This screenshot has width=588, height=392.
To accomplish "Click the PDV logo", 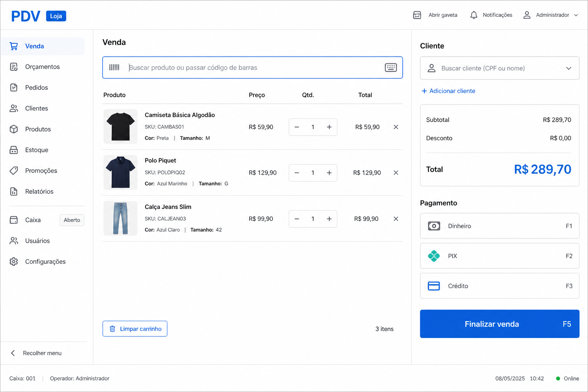I will click(x=26, y=16).
